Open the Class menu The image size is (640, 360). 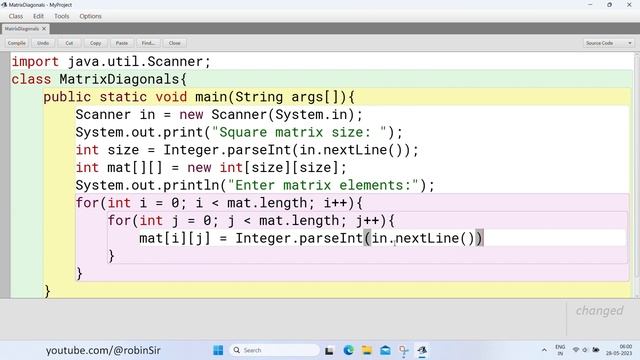tap(16, 16)
